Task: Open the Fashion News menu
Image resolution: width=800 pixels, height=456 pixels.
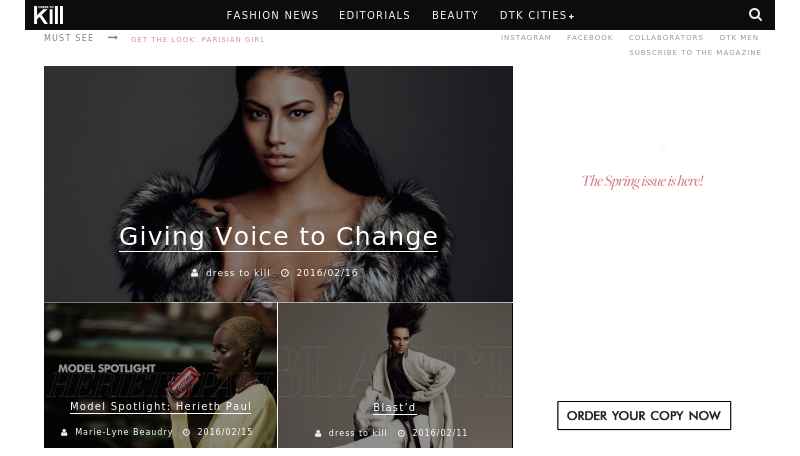Action: coord(272,15)
